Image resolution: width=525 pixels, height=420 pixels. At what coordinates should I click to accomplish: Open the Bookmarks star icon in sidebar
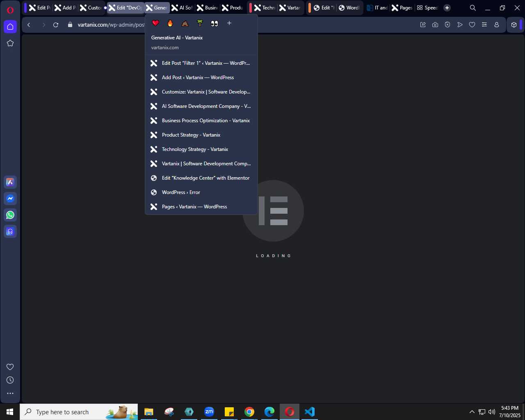[x=10, y=43]
